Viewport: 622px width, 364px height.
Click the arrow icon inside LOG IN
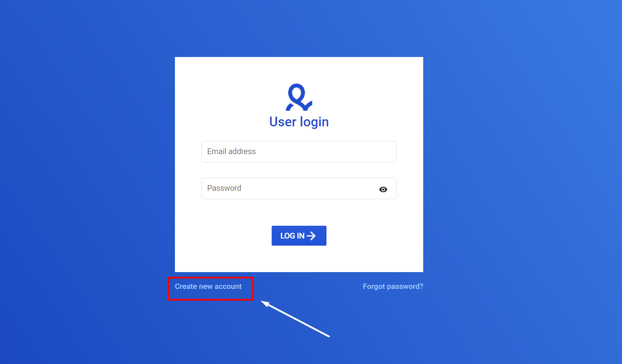[x=311, y=236]
